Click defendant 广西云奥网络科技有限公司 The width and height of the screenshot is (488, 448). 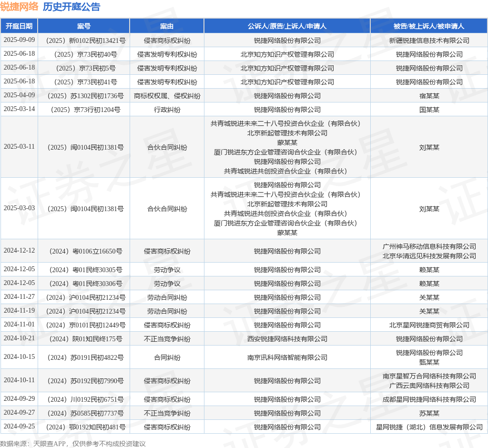pyautogui.click(x=429, y=386)
